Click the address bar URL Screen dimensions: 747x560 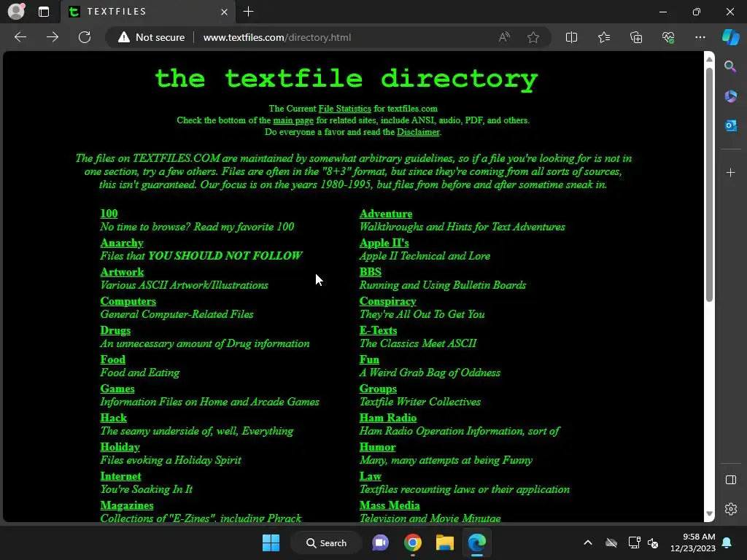tap(276, 37)
